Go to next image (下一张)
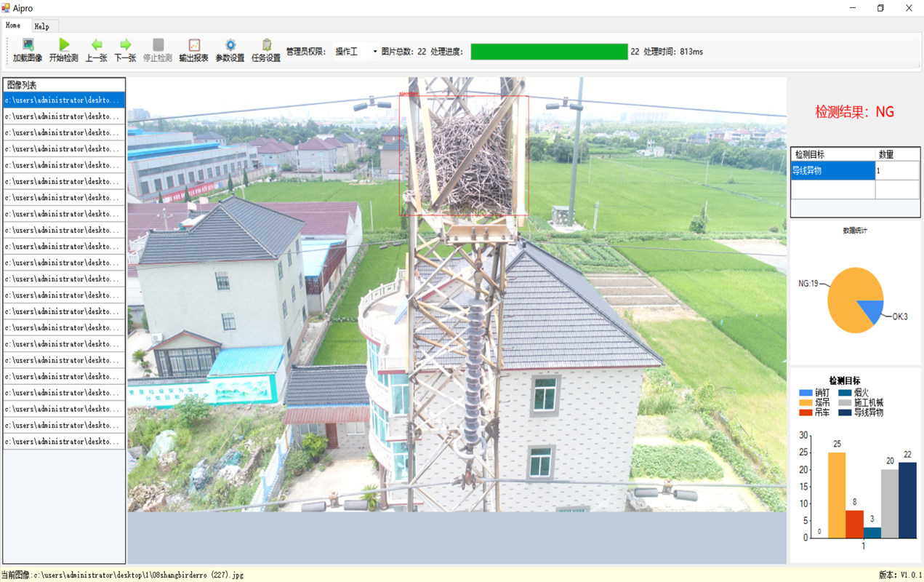 tap(125, 45)
